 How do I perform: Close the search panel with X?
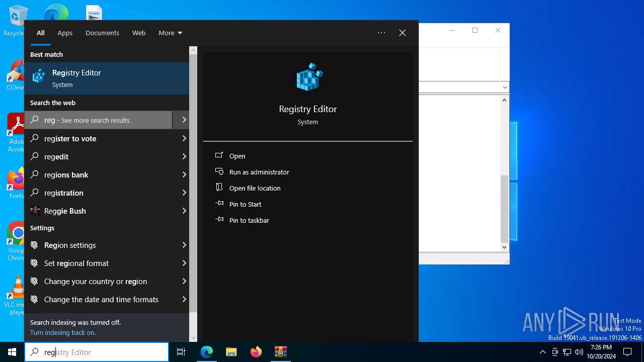pos(403,33)
